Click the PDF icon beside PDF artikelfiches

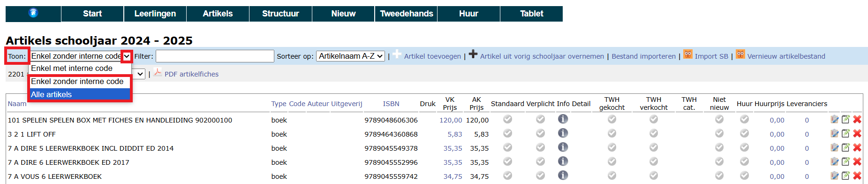click(x=158, y=73)
